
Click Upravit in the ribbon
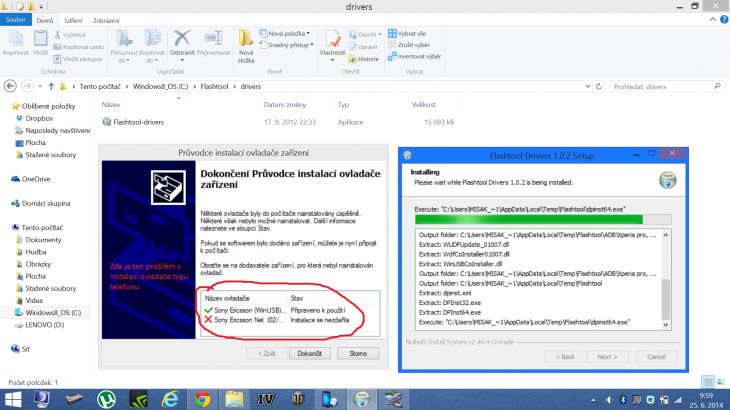click(363, 47)
